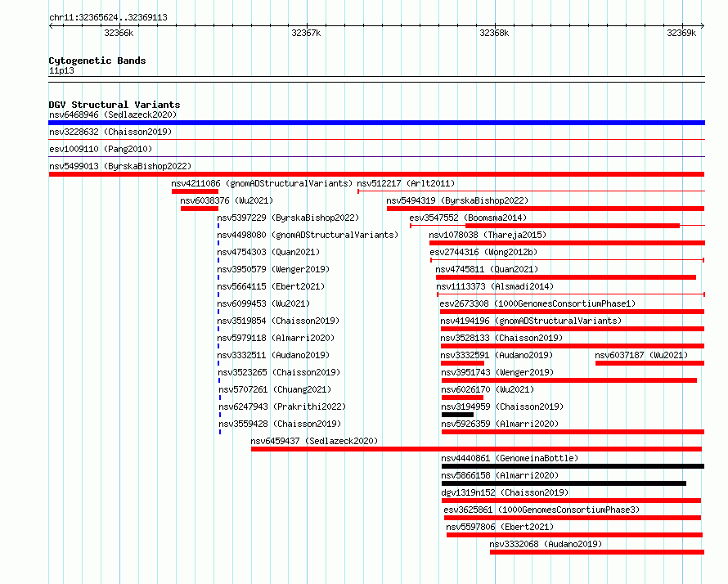Open the nsv5494319 (ByrskaBishop2022) variant
The height and width of the screenshot is (584, 728).
[457, 200]
